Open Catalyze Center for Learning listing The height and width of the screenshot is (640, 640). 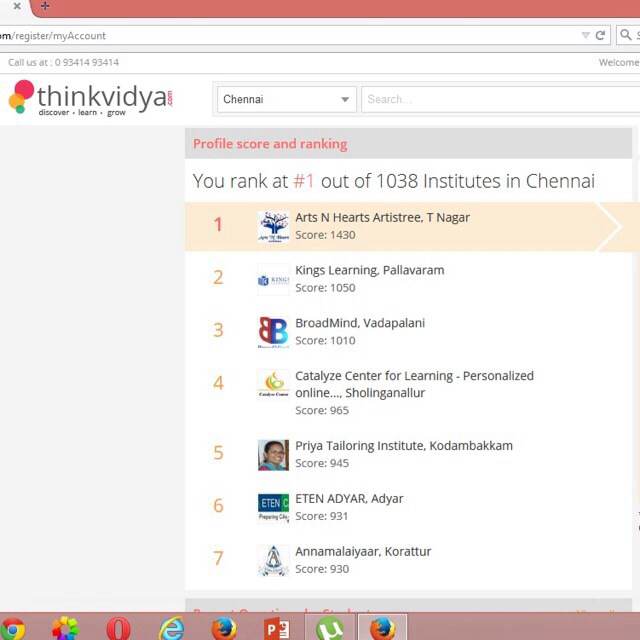click(414, 384)
